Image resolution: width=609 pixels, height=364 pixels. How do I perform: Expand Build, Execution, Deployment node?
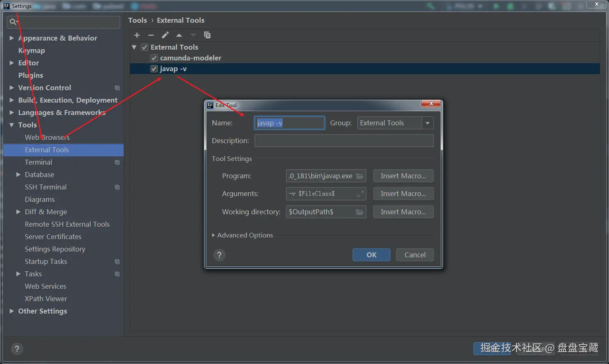(x=12, y=100)
